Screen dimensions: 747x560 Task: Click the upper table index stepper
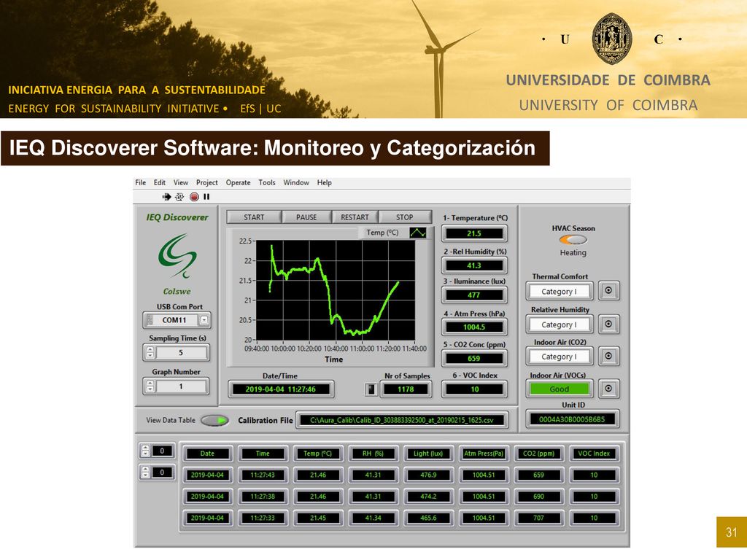coord(145,451)
